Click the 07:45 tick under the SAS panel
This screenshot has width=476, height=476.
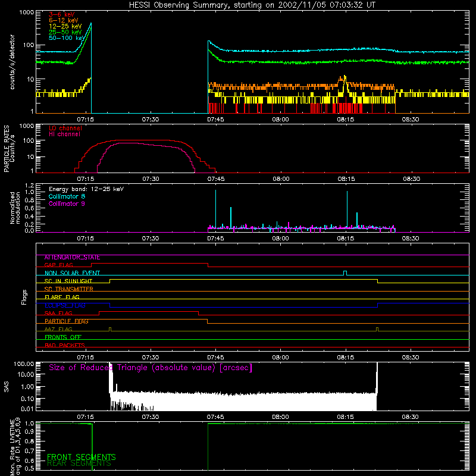tap(215, 417)
